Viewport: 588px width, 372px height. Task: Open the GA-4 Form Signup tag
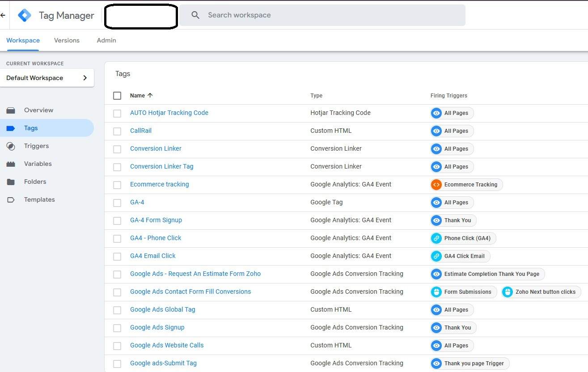156,220
